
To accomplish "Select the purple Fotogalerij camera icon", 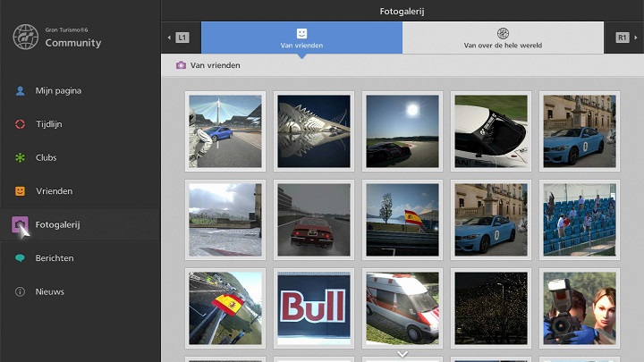I will tap(20, 224).
